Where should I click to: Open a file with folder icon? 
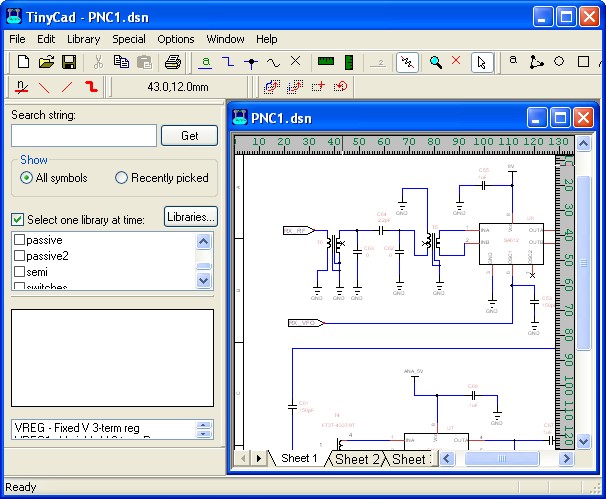[46, 62]
